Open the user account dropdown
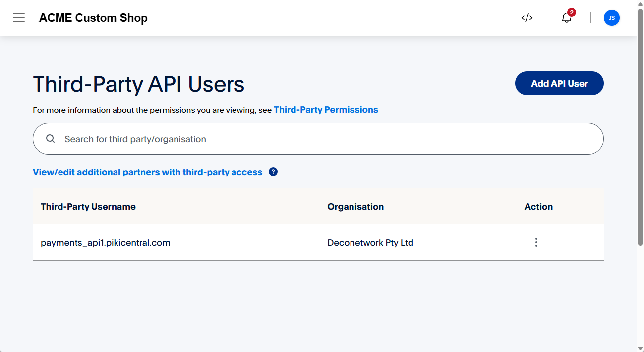644x352 pixels. (611, 18)
